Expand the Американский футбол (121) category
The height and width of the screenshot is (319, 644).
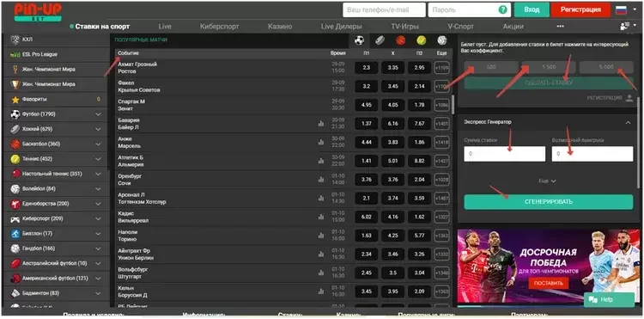tap(98, 279)
